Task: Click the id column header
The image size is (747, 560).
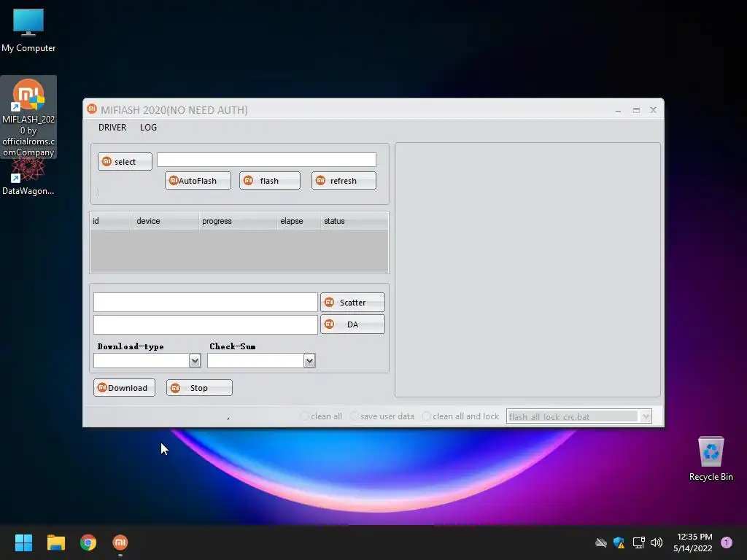Action: tap(112, 221)
